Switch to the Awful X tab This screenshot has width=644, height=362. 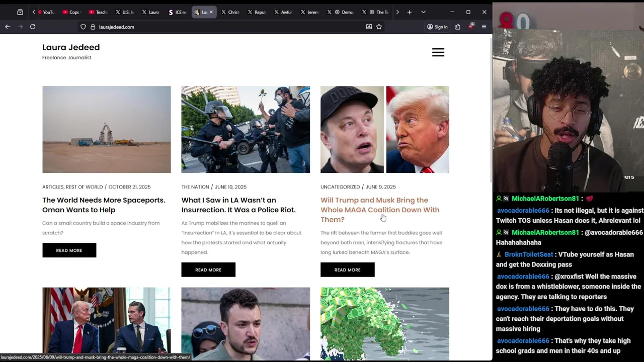tap(283, 12)
